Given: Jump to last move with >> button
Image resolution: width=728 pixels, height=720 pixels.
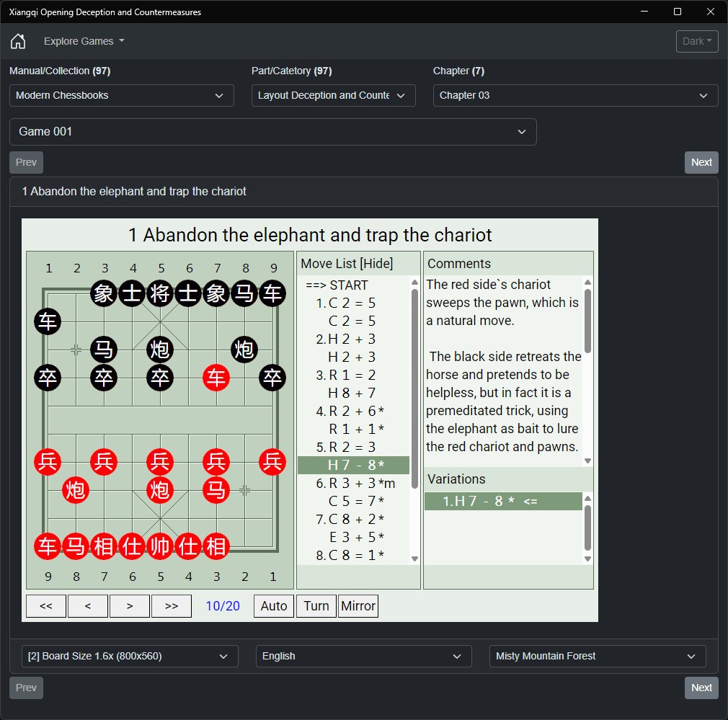Looking at the screenshot, I should (x=172, y=606).
